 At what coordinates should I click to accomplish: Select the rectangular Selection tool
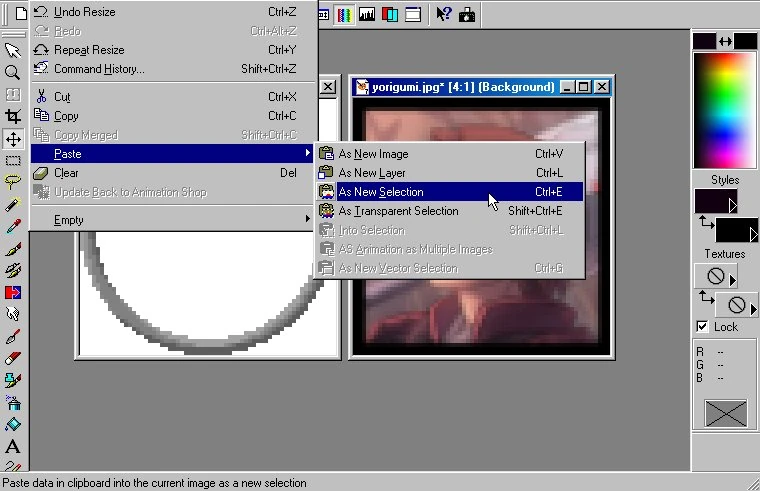tap(13, 160)
